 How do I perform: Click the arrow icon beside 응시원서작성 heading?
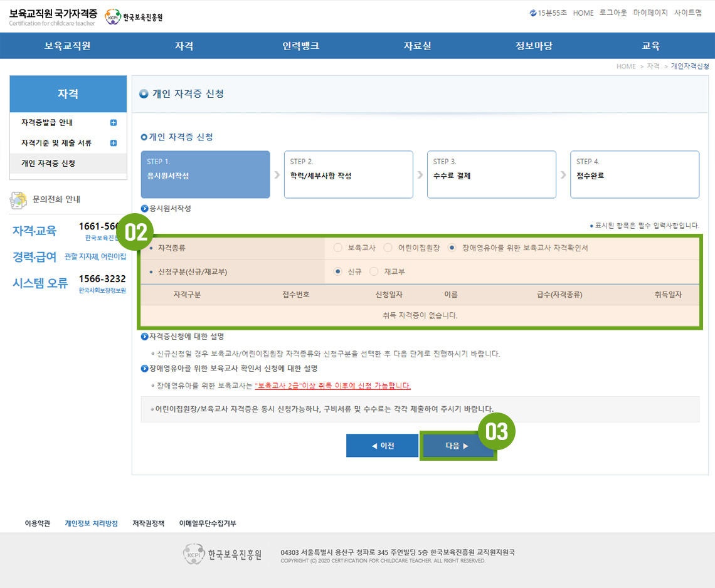pyautogui.click(x=145, y=209)
